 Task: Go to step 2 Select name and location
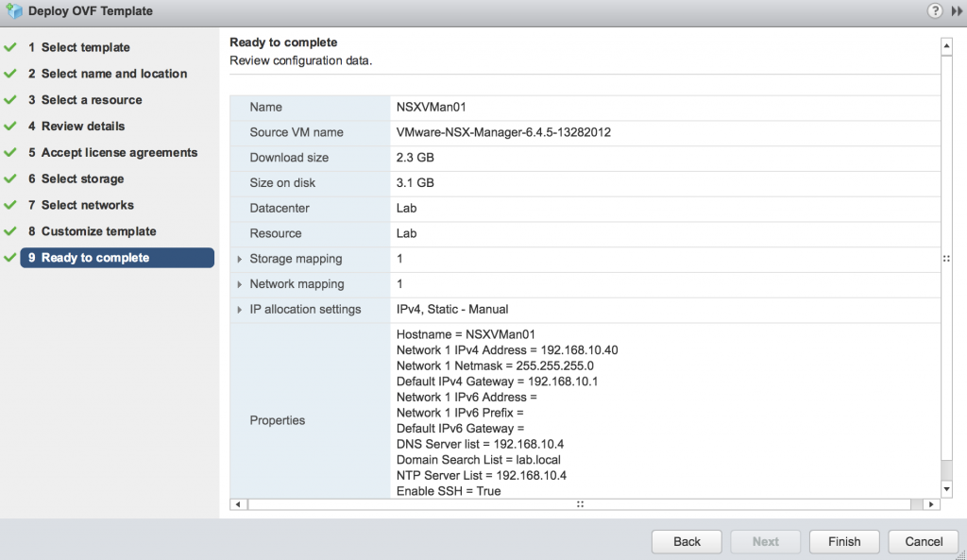click(x=108, y=74)
